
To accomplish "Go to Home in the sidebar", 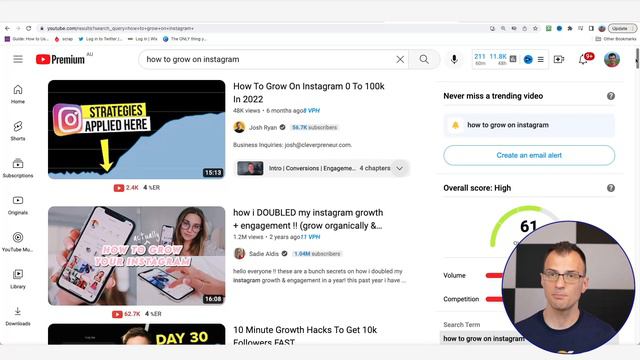I will pos(18,94).
